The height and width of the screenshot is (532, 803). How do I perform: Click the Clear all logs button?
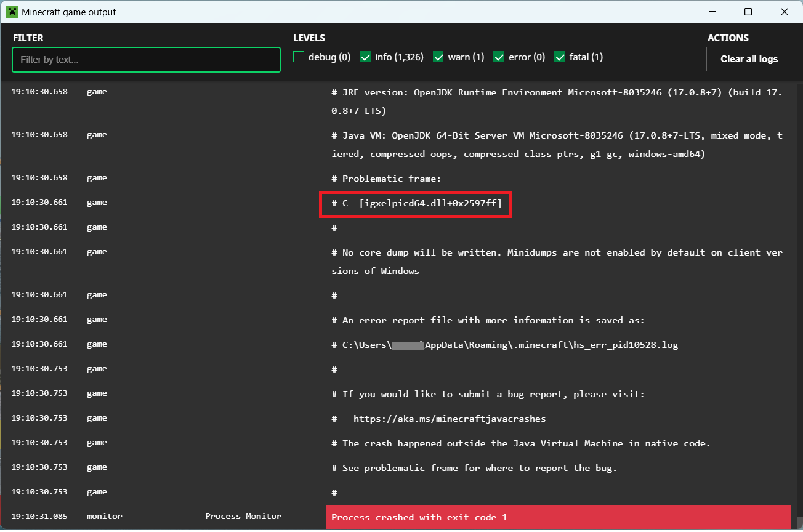click(749, 59)
